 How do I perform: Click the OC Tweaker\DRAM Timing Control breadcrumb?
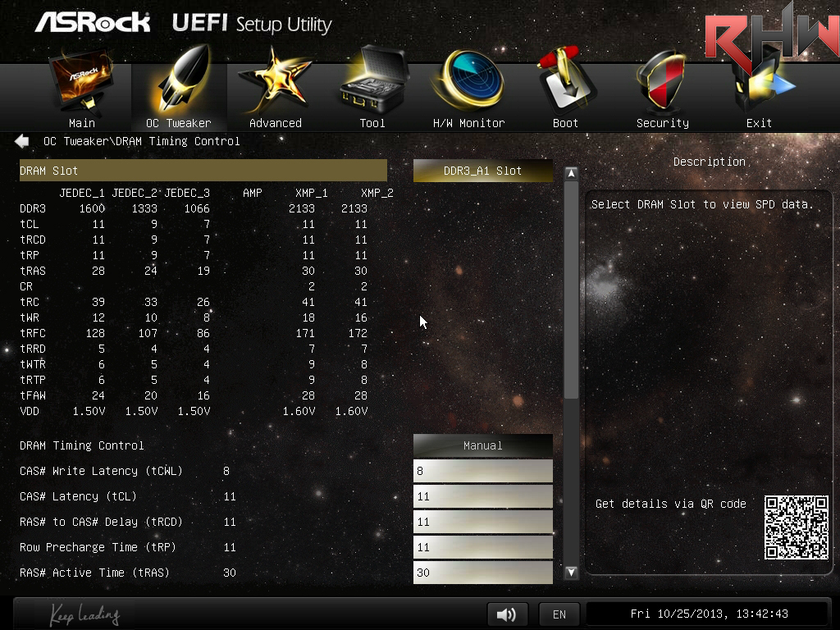click(141, 141)
